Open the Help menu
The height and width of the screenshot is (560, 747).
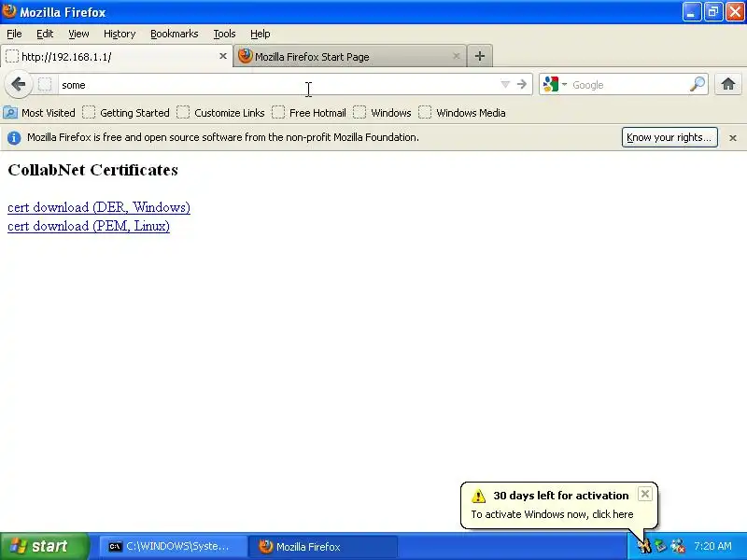[261, 34]
